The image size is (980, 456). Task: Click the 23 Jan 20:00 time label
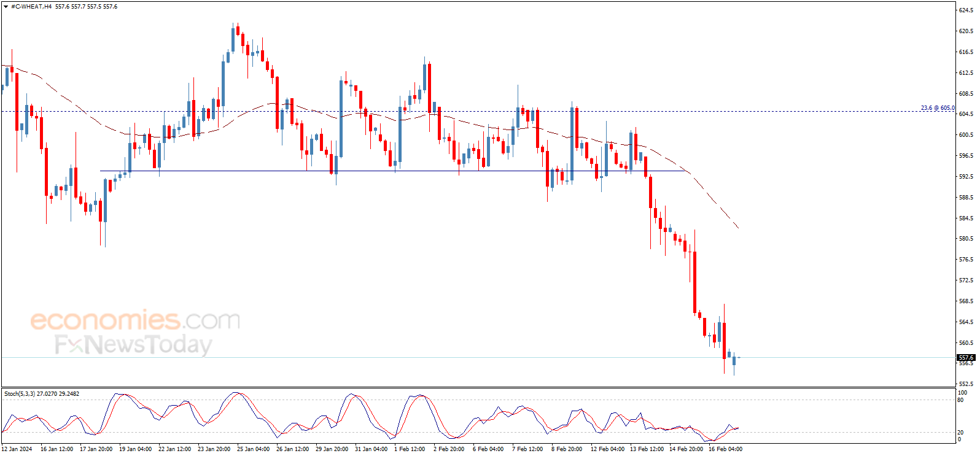214,449
